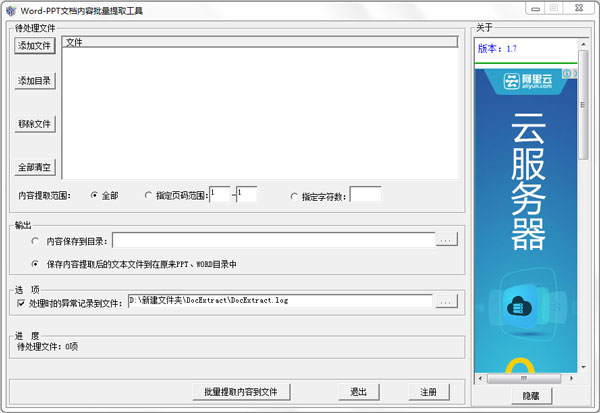Click the horizontal scroll right arrow
Viewport: 600px width, 413px height.
point(571,378)
